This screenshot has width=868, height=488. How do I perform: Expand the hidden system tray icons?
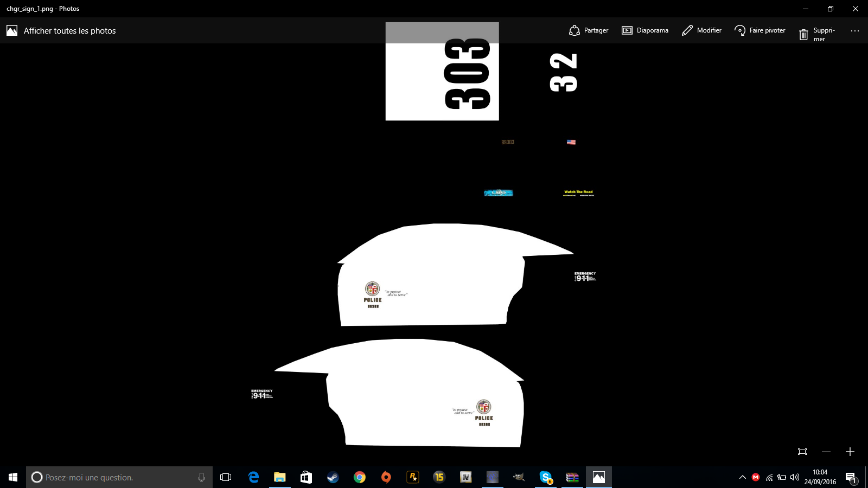point(743,477)
